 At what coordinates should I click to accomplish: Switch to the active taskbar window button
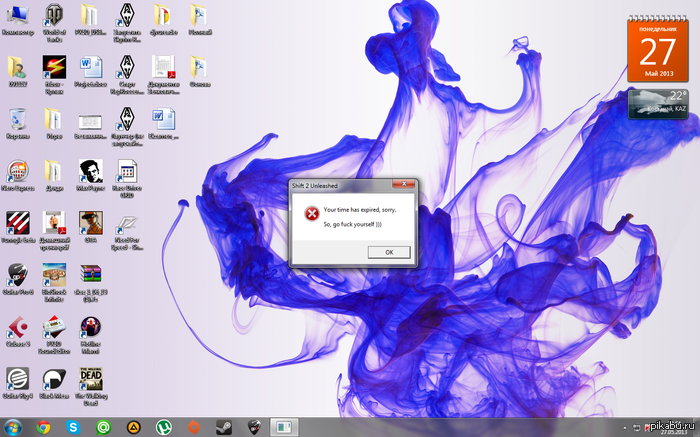284,428
